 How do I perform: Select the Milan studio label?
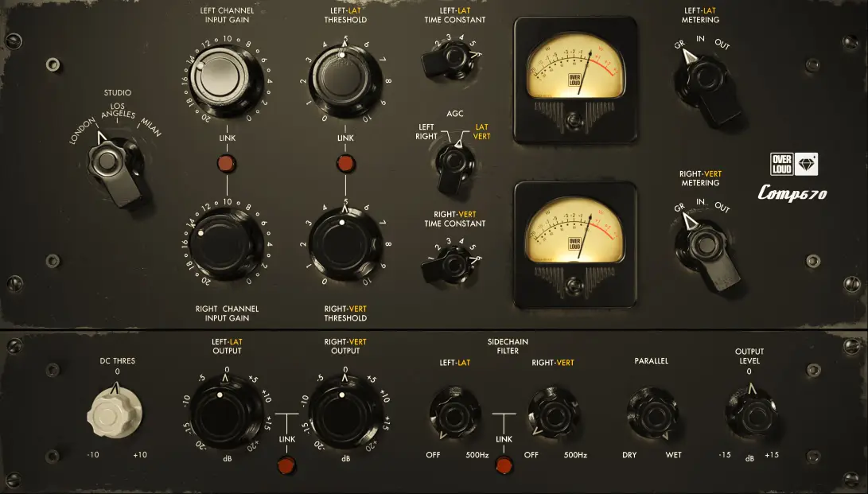click(150, 127)
